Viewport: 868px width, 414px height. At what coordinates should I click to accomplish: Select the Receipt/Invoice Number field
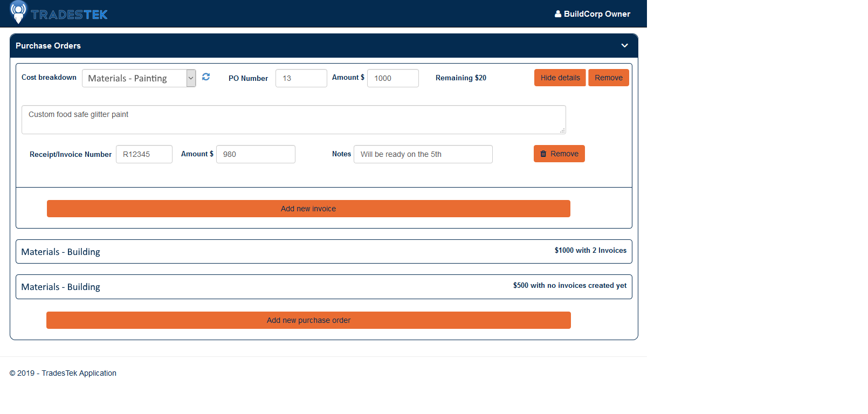click(x=144, y=154)
